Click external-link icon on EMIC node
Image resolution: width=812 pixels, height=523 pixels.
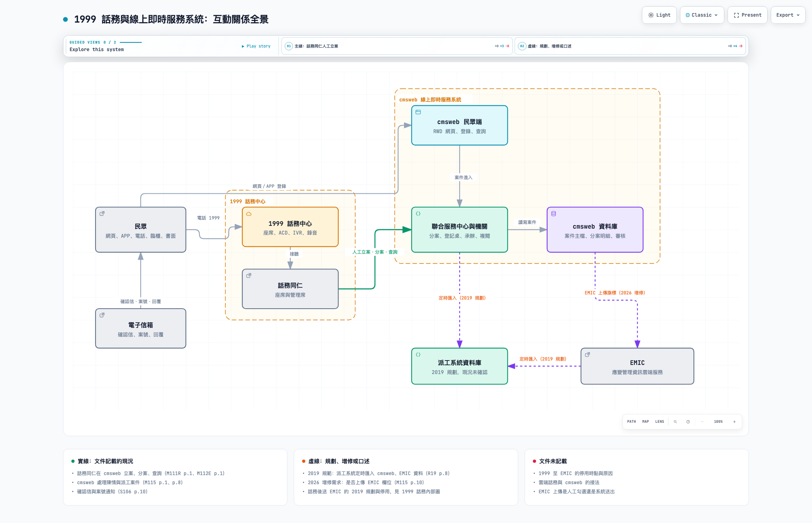click(x=587, y=355)
